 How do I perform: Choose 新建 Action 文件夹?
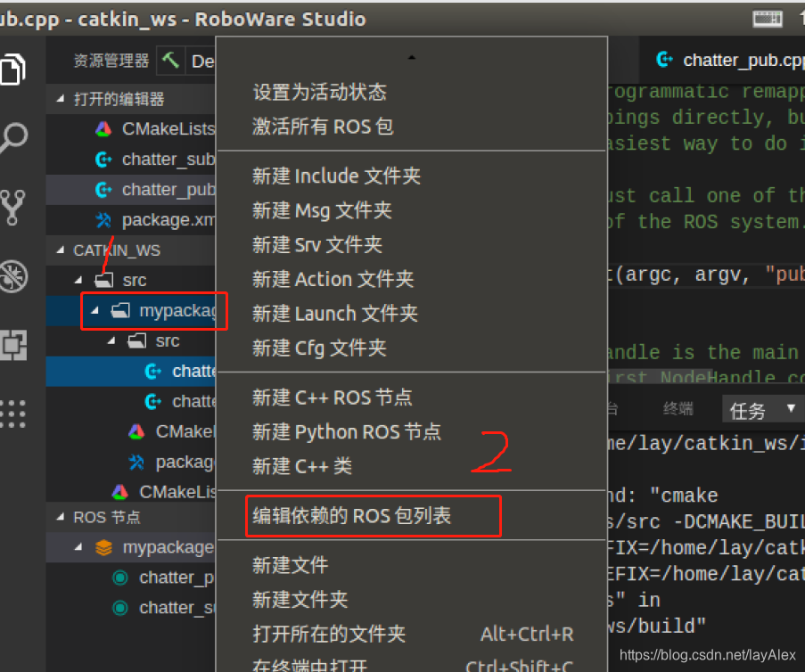tap(333, 279)
